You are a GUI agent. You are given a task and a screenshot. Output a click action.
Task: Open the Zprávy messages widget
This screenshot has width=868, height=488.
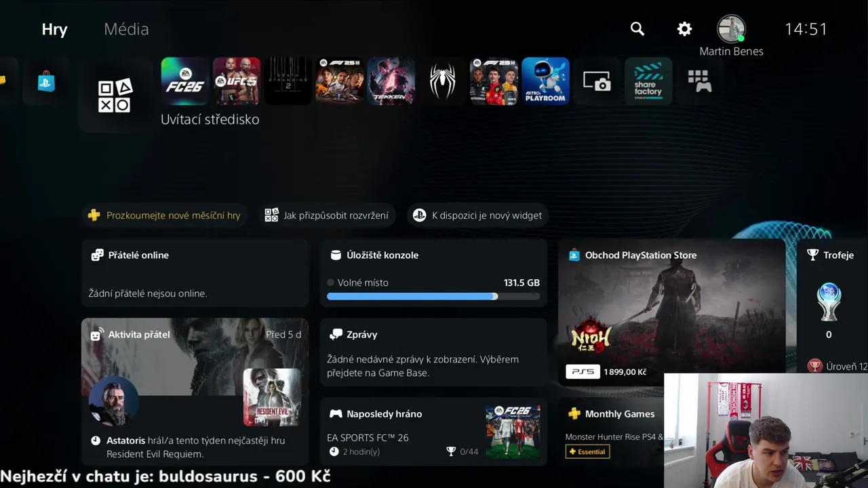(433, 352)
